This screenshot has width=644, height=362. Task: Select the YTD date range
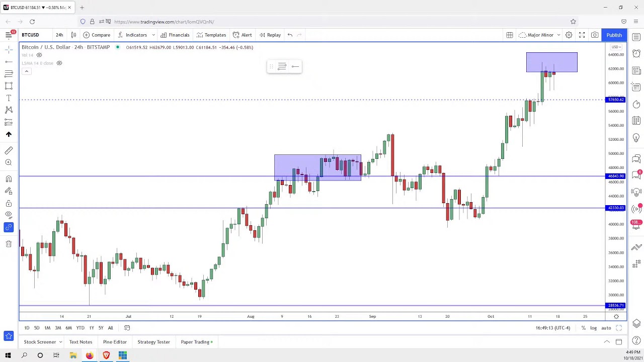pos(80,328)
